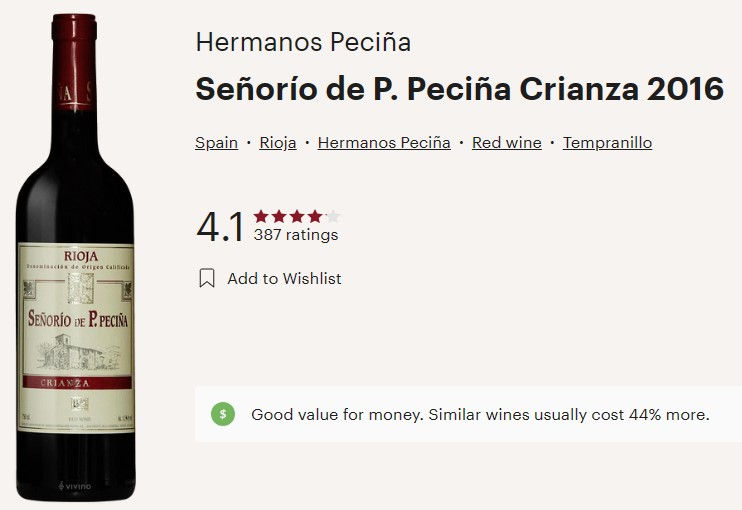Click the 4.1 average rating number
Screen dimensions: 742x510
[220, 228]
